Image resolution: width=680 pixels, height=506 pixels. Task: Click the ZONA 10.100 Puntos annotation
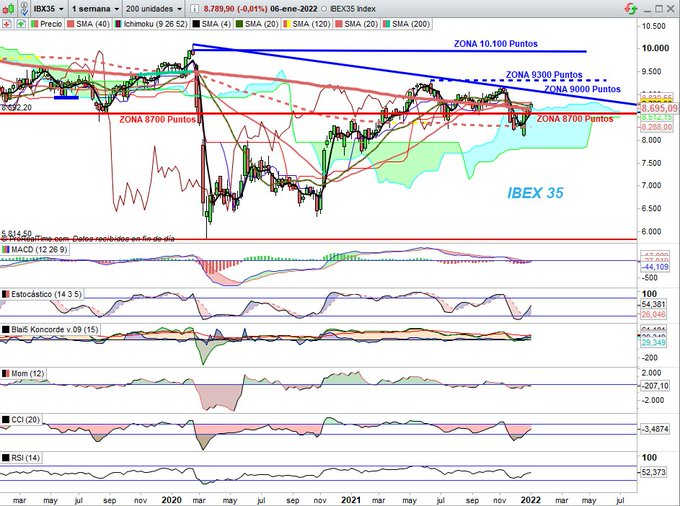click(496, 44)
